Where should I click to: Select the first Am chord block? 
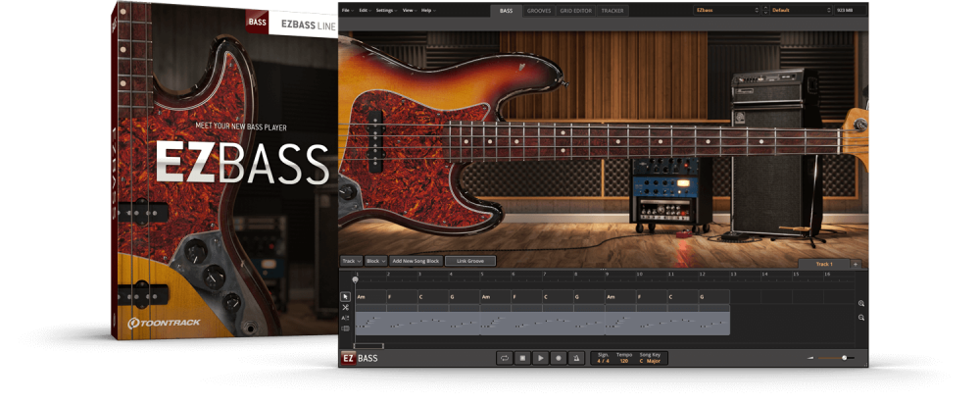tap(370, 297)
